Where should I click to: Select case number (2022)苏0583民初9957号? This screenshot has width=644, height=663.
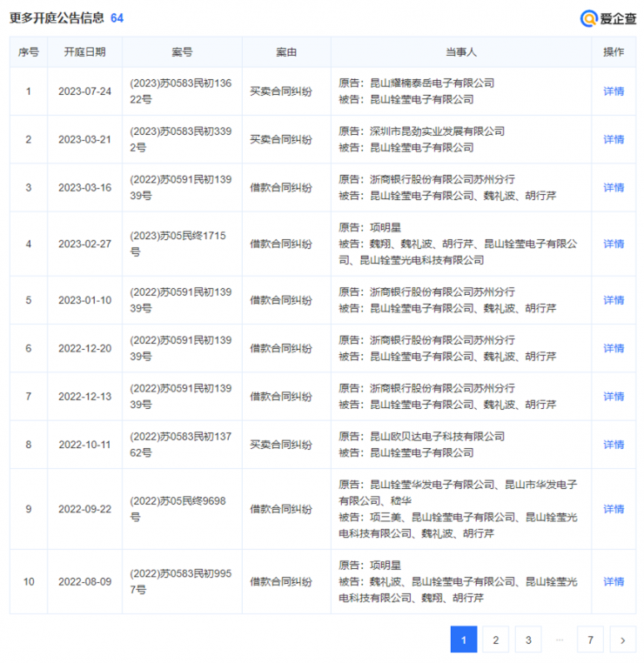180,582
